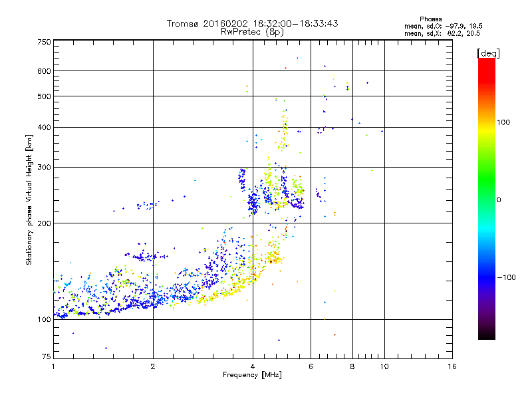Click the y-axis tick label '500'
This screenshot has width=532, height=399.
[44, 96]
